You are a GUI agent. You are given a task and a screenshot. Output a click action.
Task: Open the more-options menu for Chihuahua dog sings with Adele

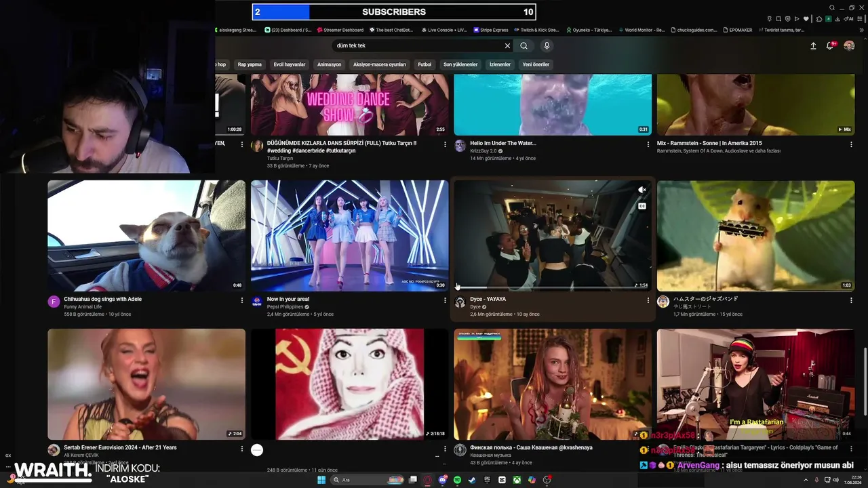click(x=242, y=300)
